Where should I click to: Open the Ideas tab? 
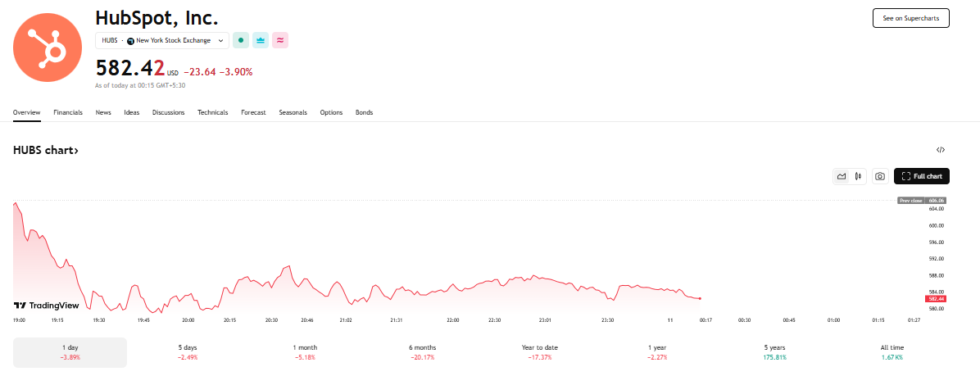[132, 112]
